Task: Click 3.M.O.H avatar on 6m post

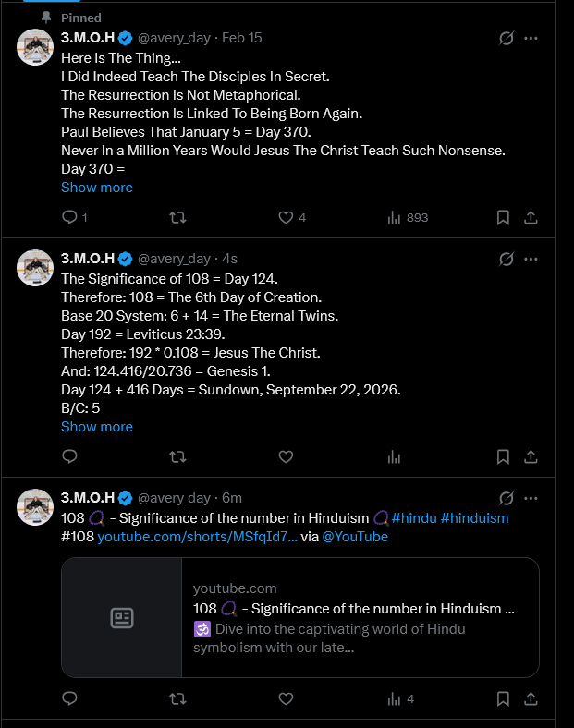Action: click(35, 507)
